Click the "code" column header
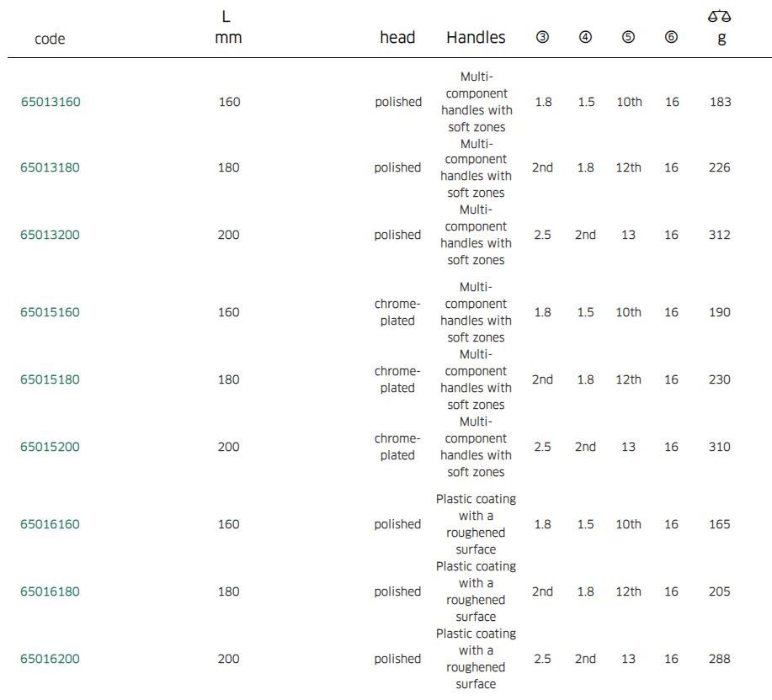The image size is (772, 700). click(x=51, y=39)
